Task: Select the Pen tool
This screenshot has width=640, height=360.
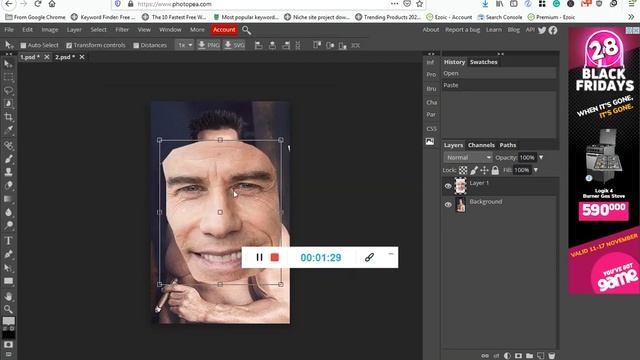Action: (x=8, y=254)
